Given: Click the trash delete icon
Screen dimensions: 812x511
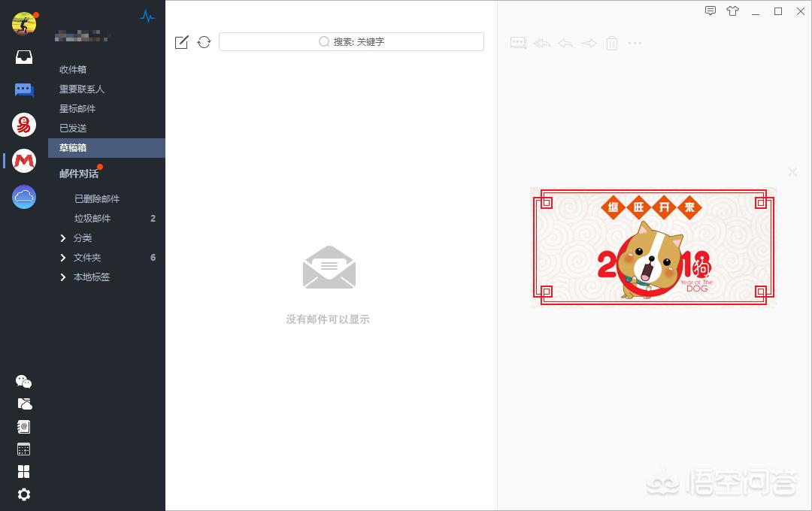Looking at the screenshot, I should 612,43.
